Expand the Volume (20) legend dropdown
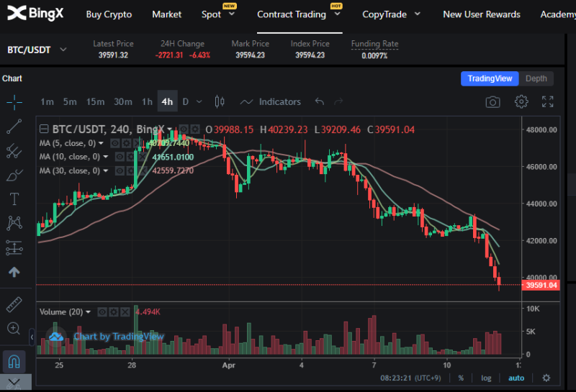 88,312
